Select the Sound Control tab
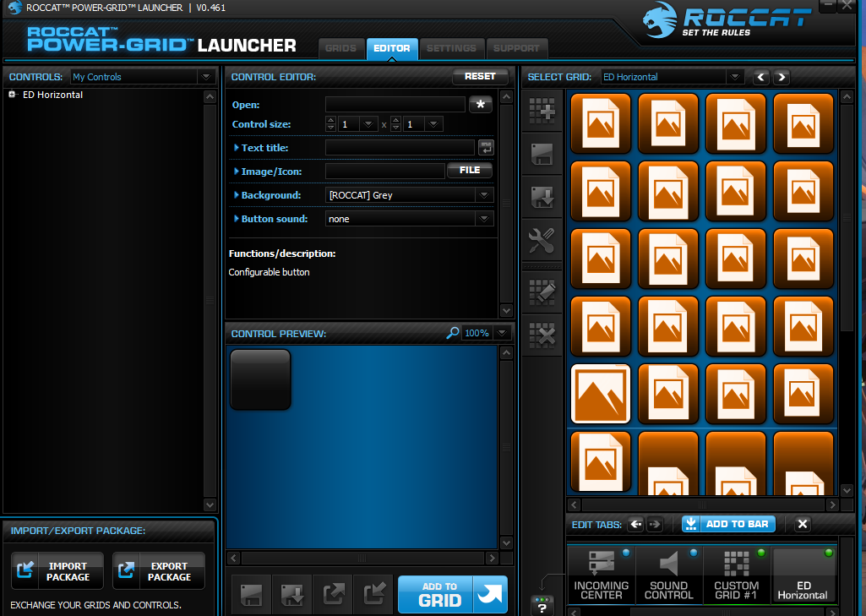Image resolution: width=866 pixels, height=616 pixels. [669, 575]
